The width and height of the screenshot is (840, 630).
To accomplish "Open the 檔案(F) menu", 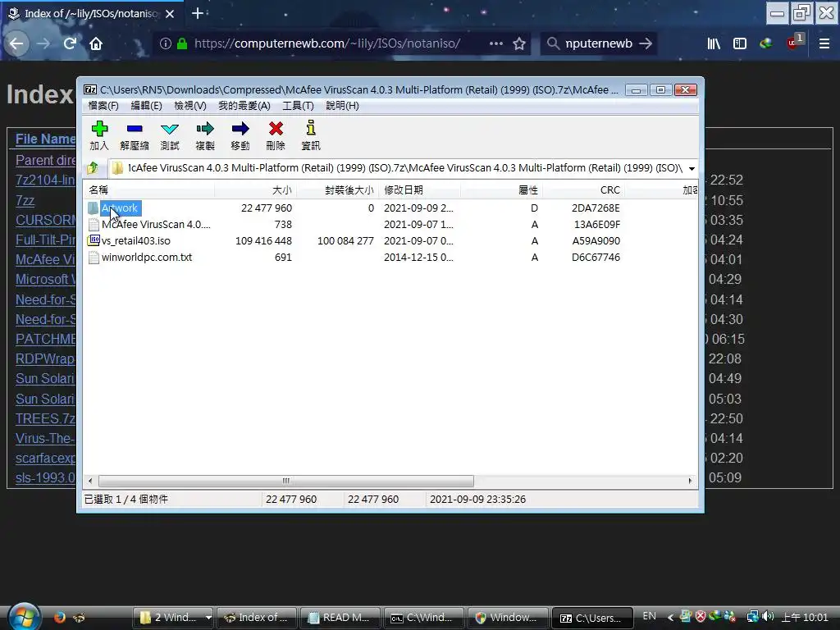I will point(103,106).
